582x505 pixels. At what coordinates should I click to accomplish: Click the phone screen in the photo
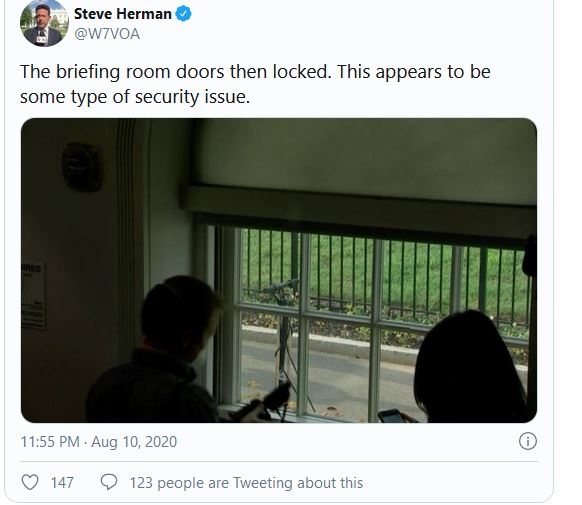click(x=392, y=416)
